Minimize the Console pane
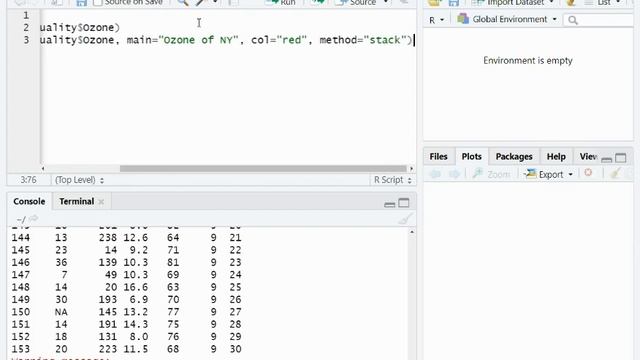 click(389, 204)
